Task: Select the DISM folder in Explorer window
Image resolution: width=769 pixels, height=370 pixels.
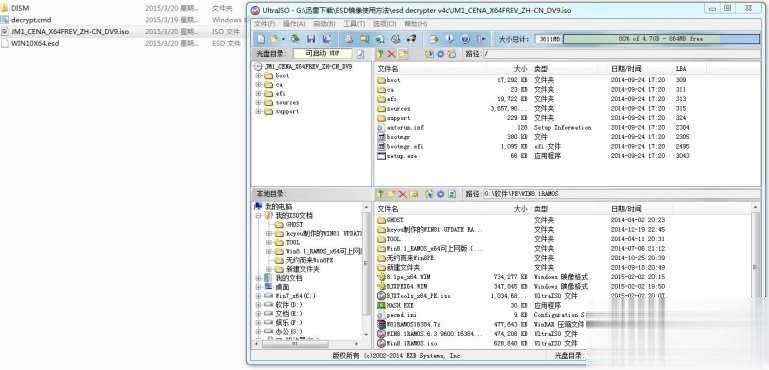Action: click(20, 8)
